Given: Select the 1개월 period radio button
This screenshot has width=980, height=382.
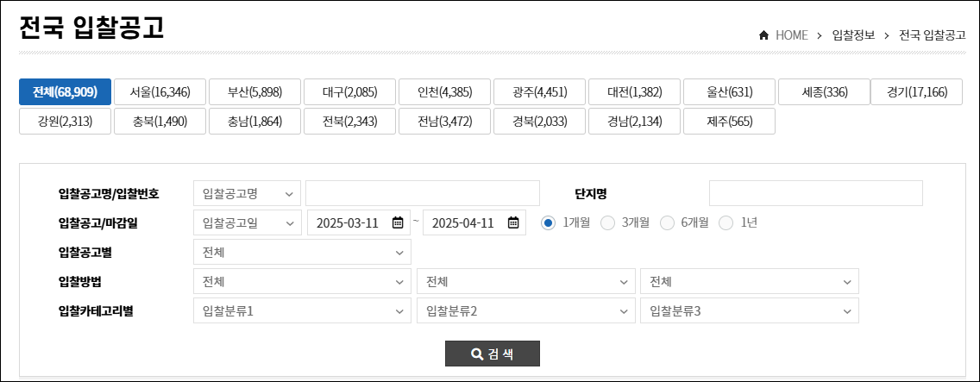Looking at the screenshot, I should (x=549, y=222).
